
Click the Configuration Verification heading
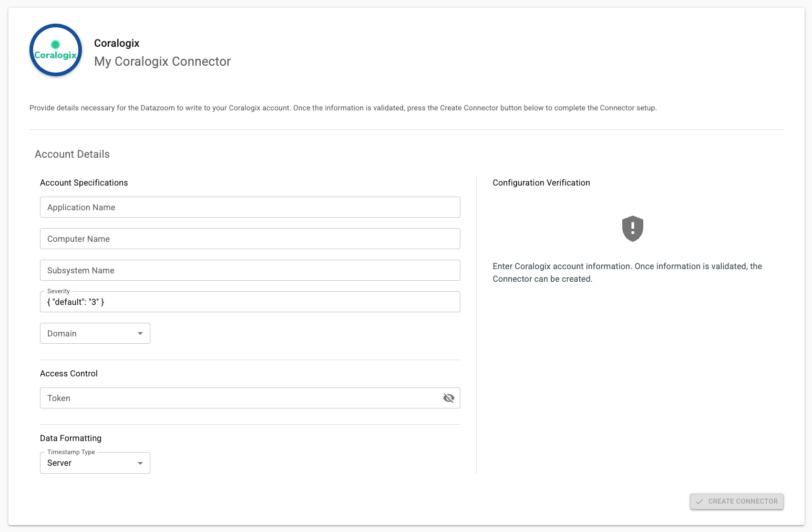[541, 182]
